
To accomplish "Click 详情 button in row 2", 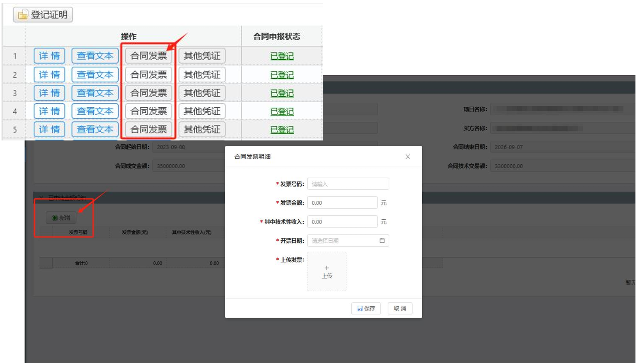I will 49,75.
